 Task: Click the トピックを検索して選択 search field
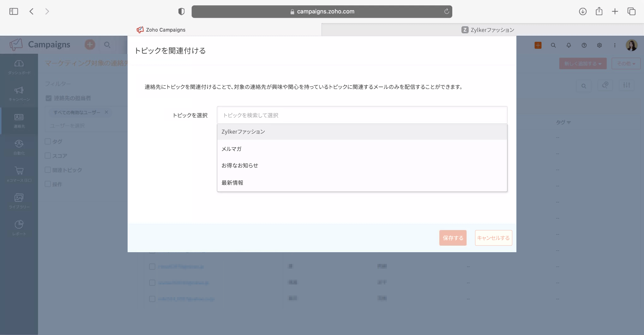tap(362, 115)
